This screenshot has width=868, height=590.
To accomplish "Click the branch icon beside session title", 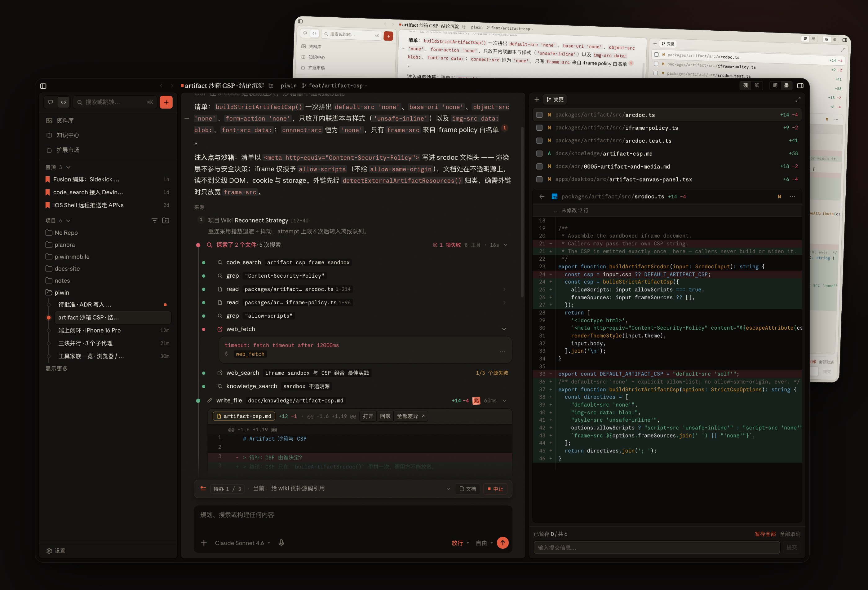I will click(271, 86).
